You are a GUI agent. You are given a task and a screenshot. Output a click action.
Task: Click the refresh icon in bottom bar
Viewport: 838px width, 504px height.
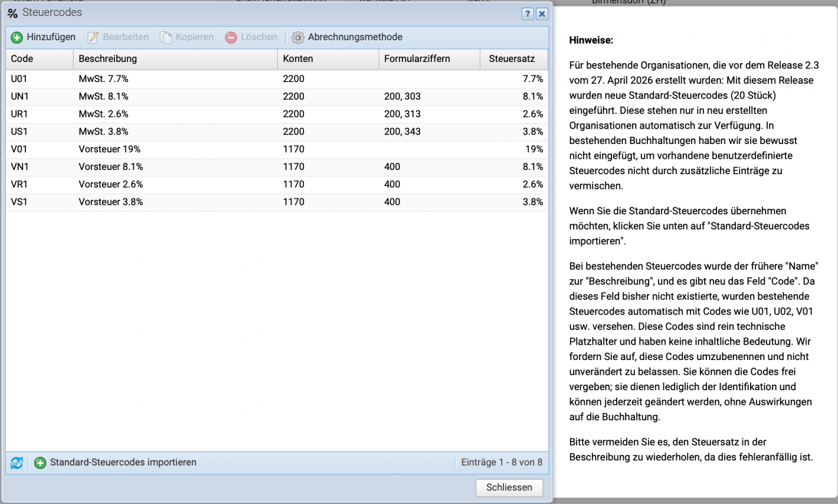[x=17, y=463]
